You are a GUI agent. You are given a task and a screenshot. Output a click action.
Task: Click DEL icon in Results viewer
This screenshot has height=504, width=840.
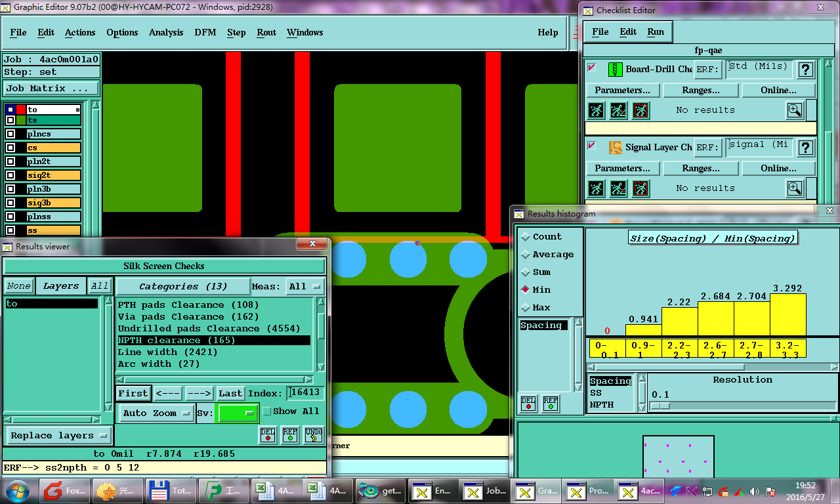click(267, 435)
